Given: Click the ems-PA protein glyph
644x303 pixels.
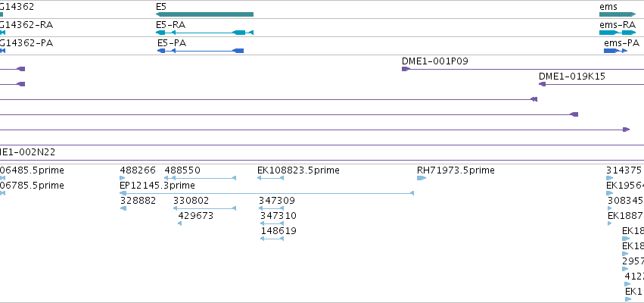Looking at the screenshot, I should (616, 51).
